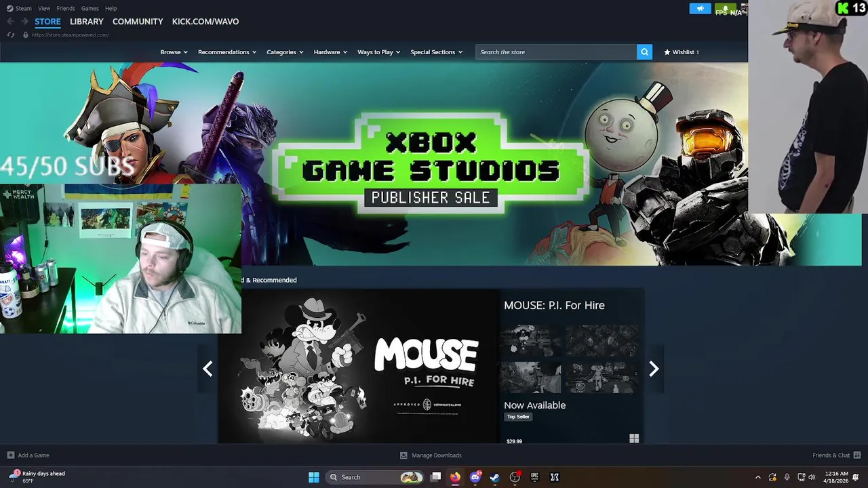Open the volume tray control
Viewport: 868px width, 488px height.
[x=812, y=477]
